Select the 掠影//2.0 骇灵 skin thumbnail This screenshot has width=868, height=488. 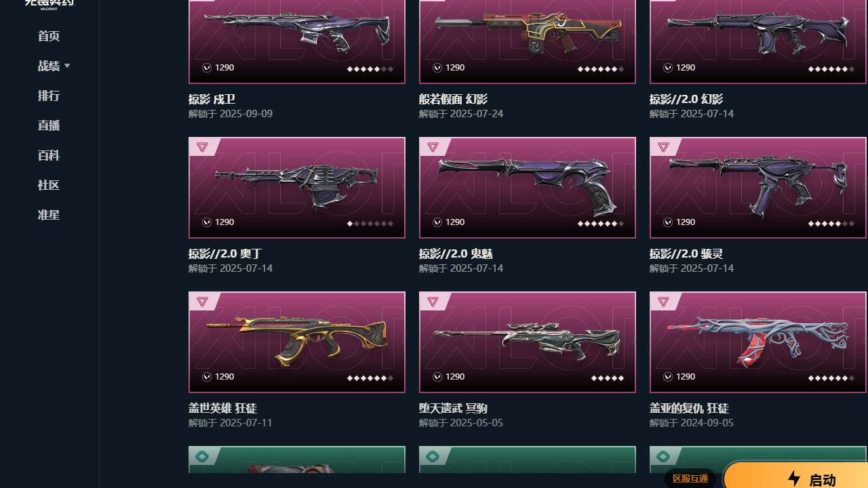tap(758, 188)
